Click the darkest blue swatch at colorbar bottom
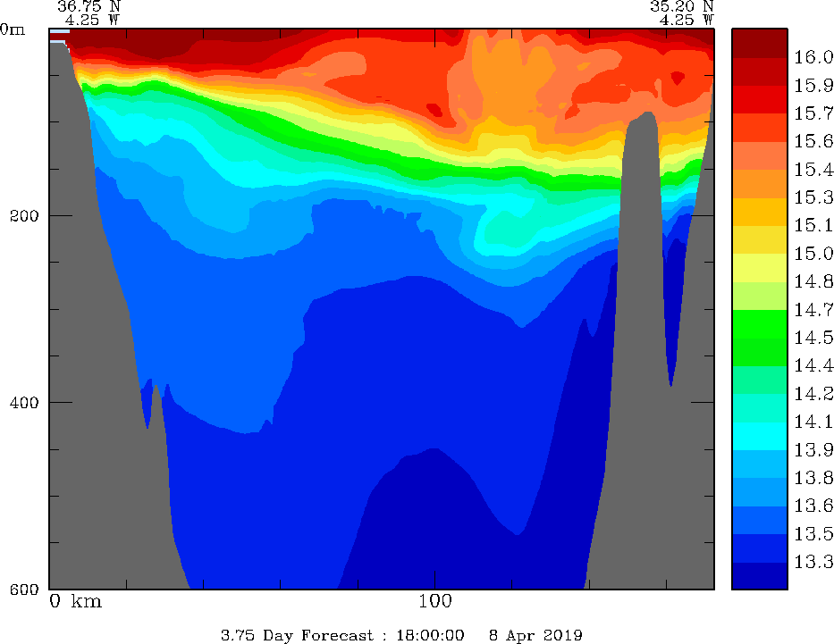 (760, 575)
